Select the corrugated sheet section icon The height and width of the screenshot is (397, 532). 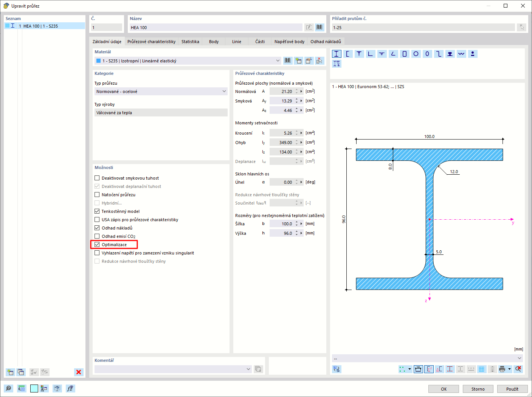[x=461, y=54]
